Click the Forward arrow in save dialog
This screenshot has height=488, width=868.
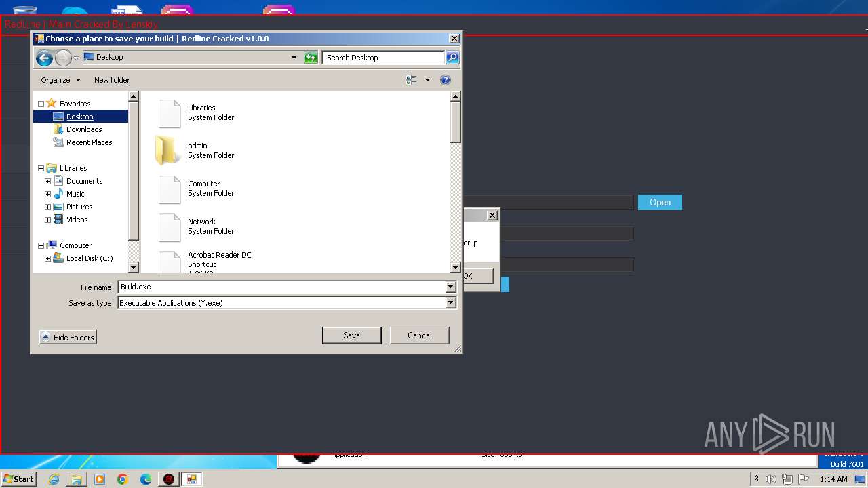63,58
